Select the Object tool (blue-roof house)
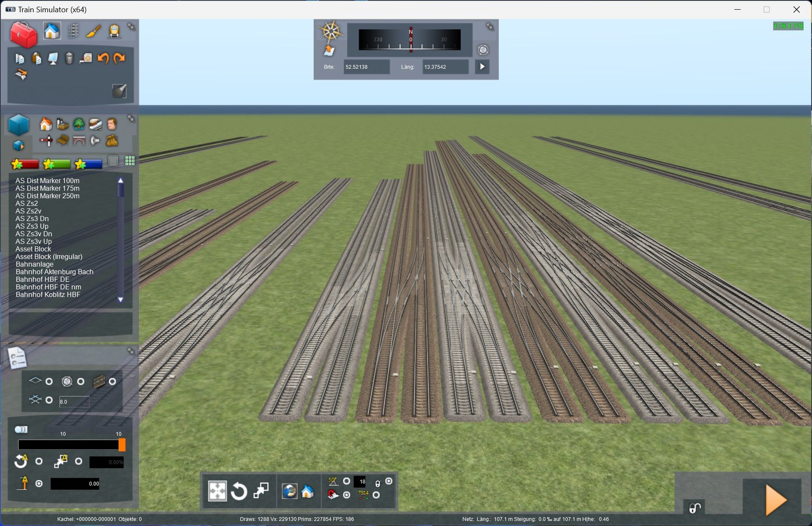This screenshot has width=812, height=526. (51, 31)
